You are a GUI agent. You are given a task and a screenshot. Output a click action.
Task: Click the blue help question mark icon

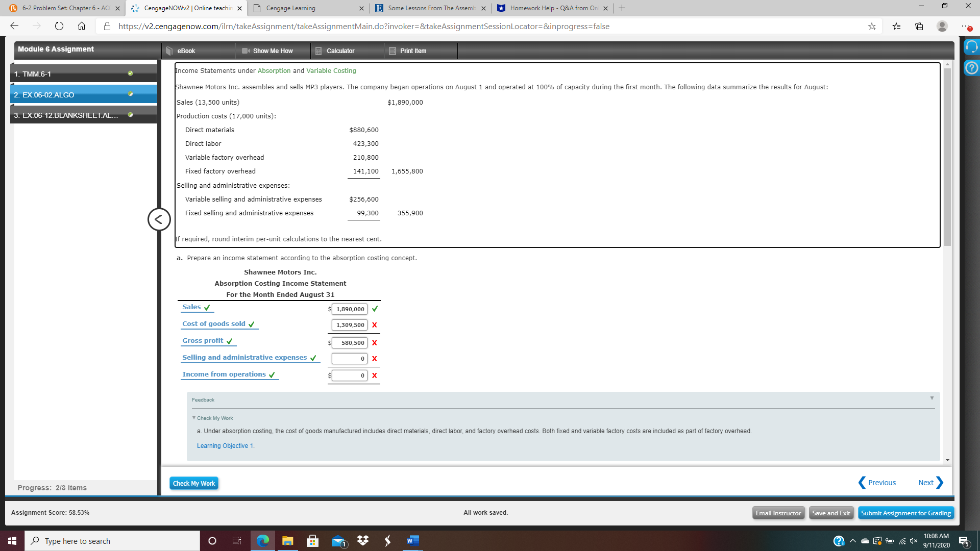pyautogui.click(x=971, y=68)
